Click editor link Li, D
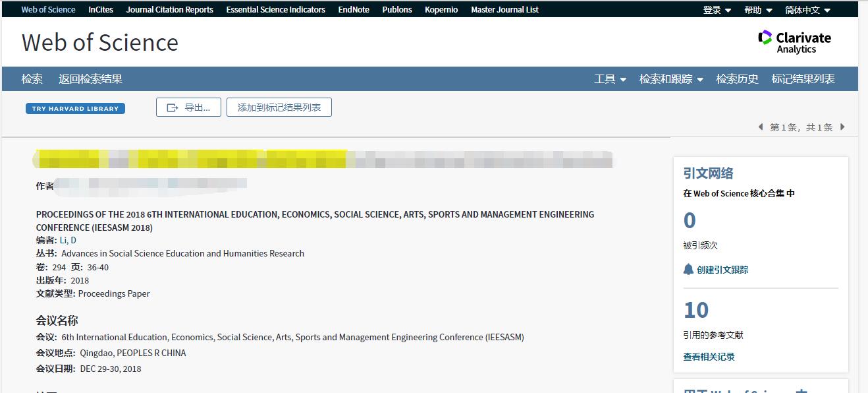868x393 pixels. (68, 240)
